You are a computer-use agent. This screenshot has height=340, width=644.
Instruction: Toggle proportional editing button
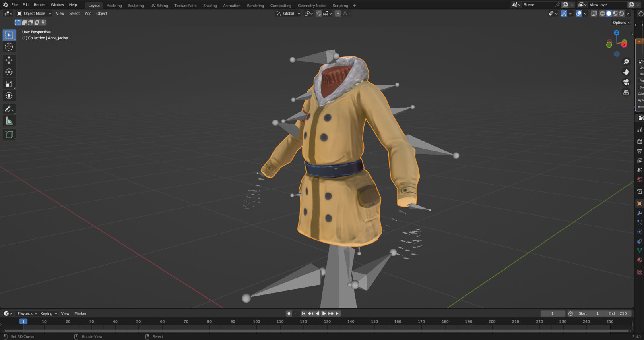coord(338,14)
